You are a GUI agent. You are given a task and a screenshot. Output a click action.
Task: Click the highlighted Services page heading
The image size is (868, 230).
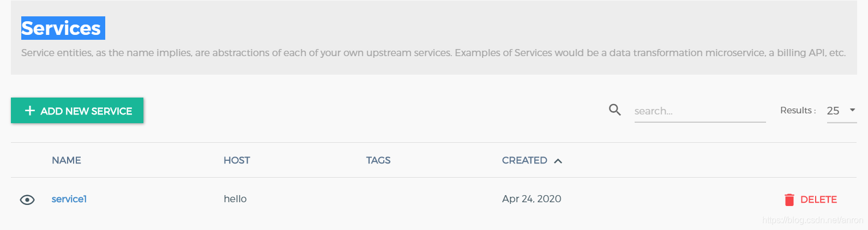(x=61, y=28)
